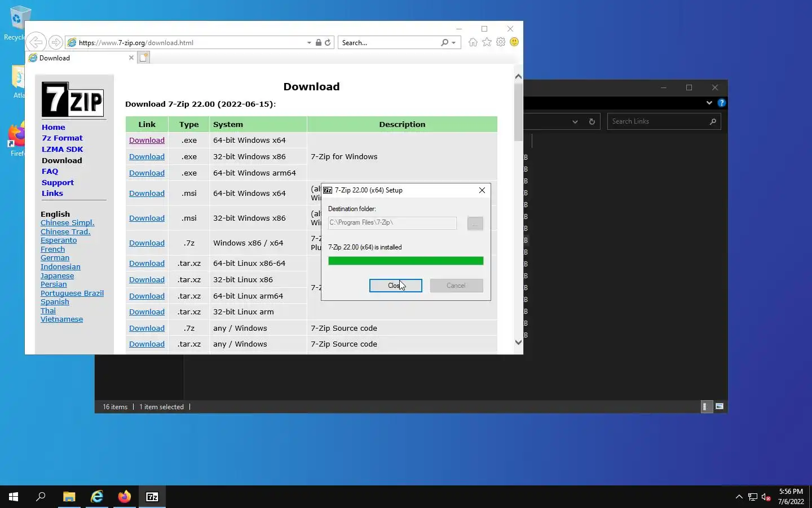Open the IE Tools gear icon
The height and width of the screenshot is (508, 812).
(x=501, y=42)
